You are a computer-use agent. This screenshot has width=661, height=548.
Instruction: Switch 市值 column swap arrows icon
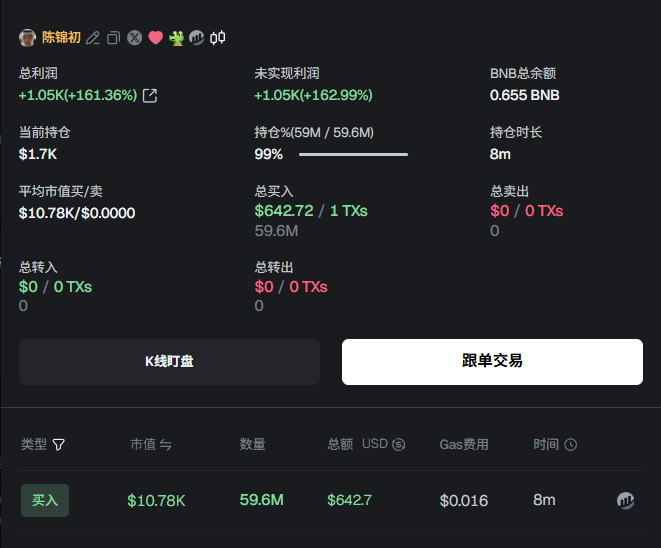[166, 444]
